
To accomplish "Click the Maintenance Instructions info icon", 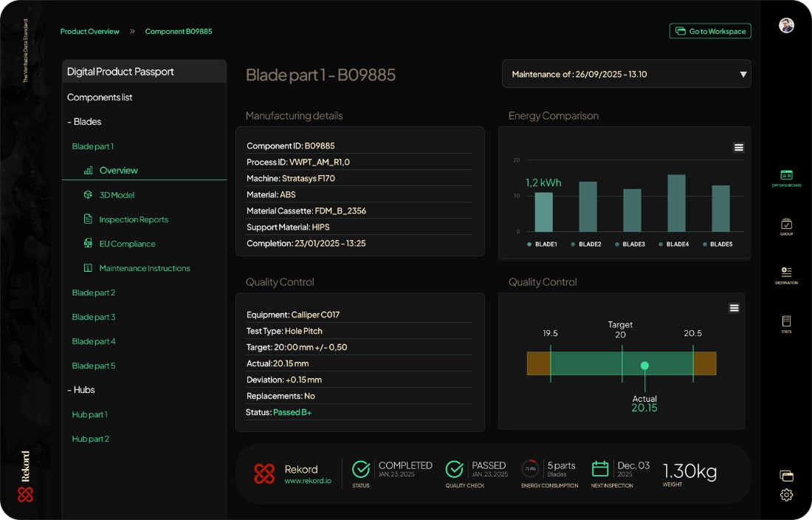I will tap(88, 268).
